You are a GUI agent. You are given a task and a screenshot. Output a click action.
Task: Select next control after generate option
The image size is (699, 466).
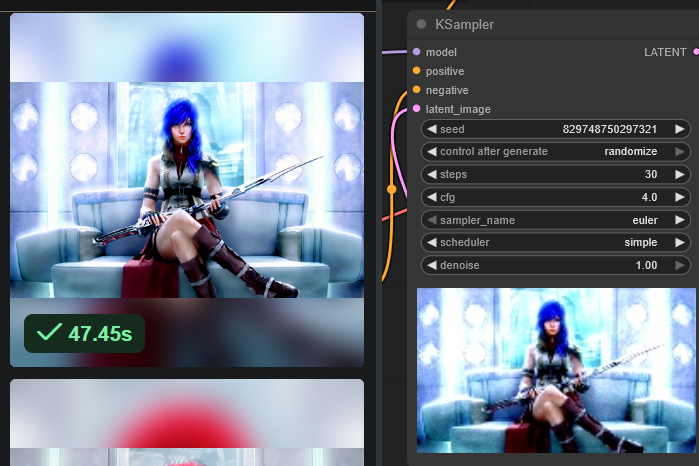tap(679, 152)
